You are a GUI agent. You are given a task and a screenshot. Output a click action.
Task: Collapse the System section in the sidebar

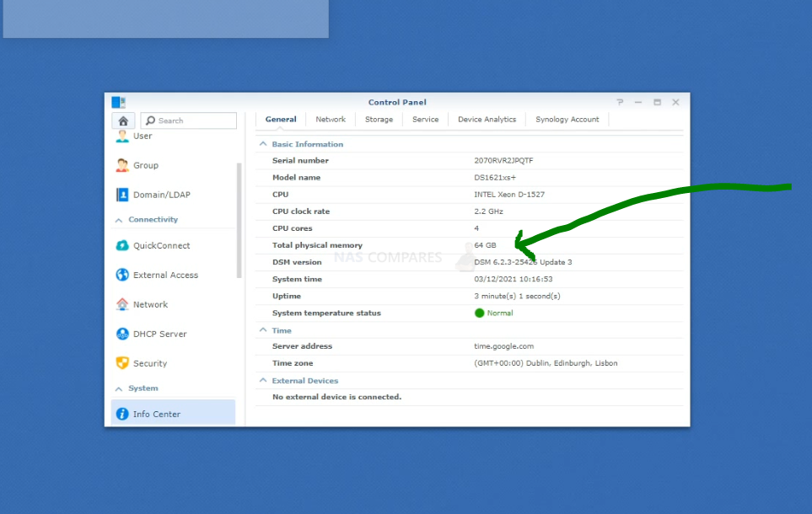[119, 388]
